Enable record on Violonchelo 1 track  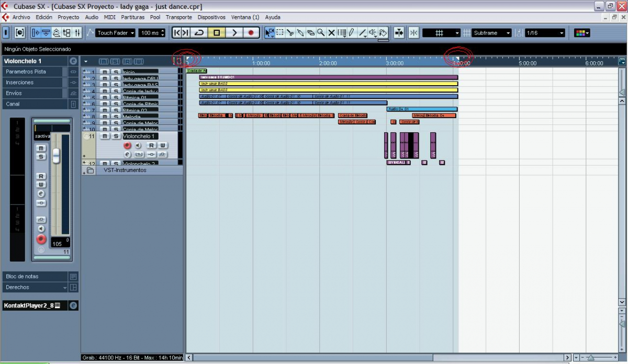pyautogui.click(x=127, y=145)
